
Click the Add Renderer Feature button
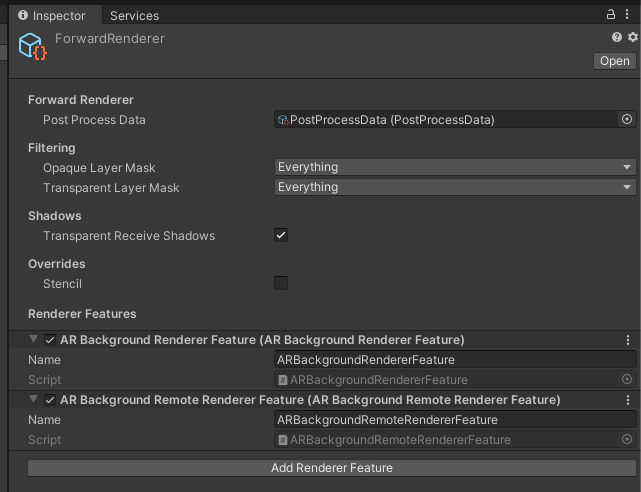click(331, 468)
